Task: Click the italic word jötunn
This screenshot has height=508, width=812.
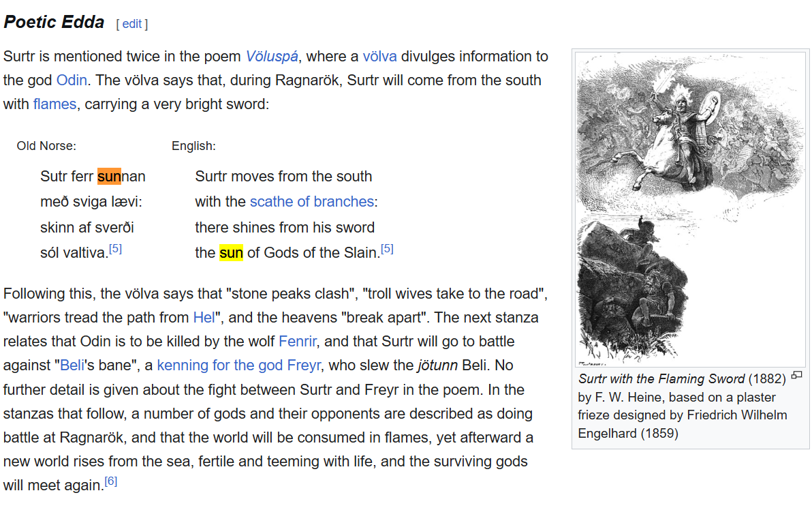Action: click(437, 365)
